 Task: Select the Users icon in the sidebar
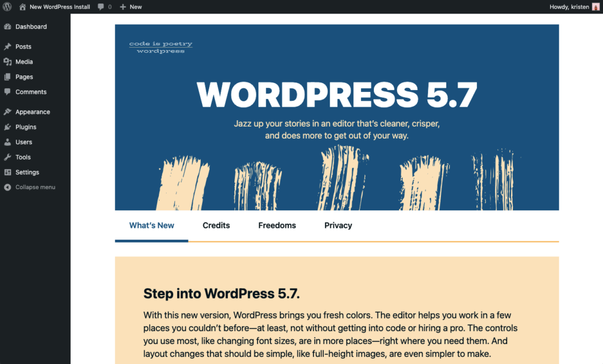click(8, 142)
